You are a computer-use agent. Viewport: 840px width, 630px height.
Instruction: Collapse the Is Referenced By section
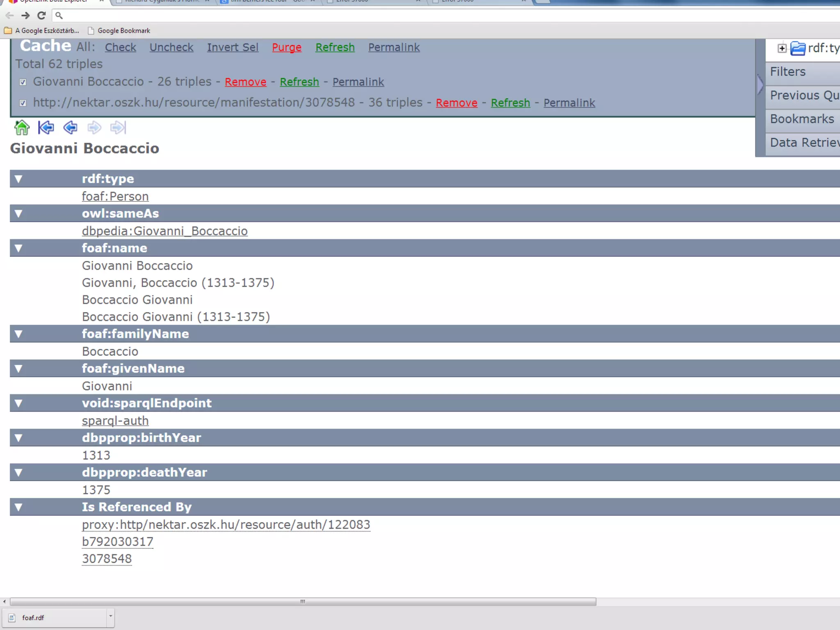pos(18,507)
